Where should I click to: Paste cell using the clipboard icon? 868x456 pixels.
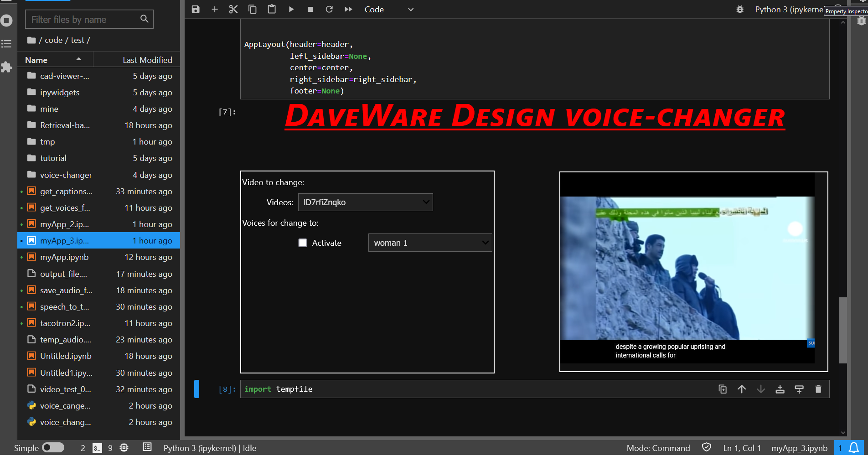tap(272, 9)
